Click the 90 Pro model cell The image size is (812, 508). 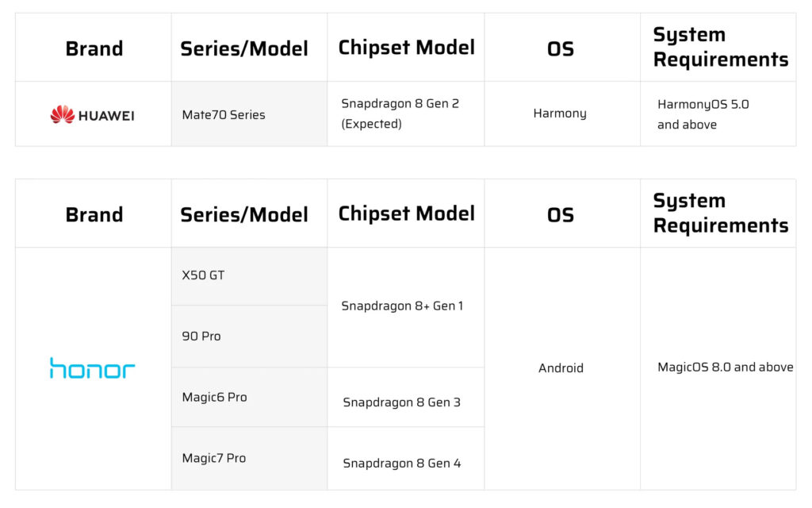coord(201,337)
